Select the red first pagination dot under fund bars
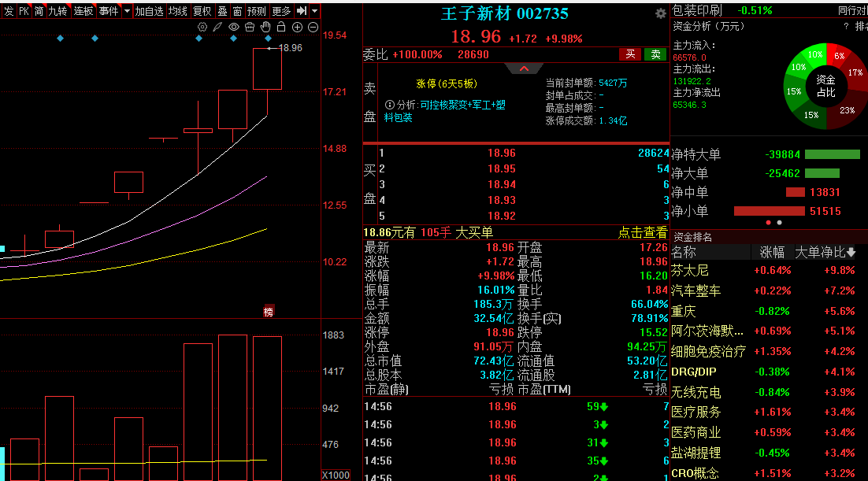 [768, 223]
